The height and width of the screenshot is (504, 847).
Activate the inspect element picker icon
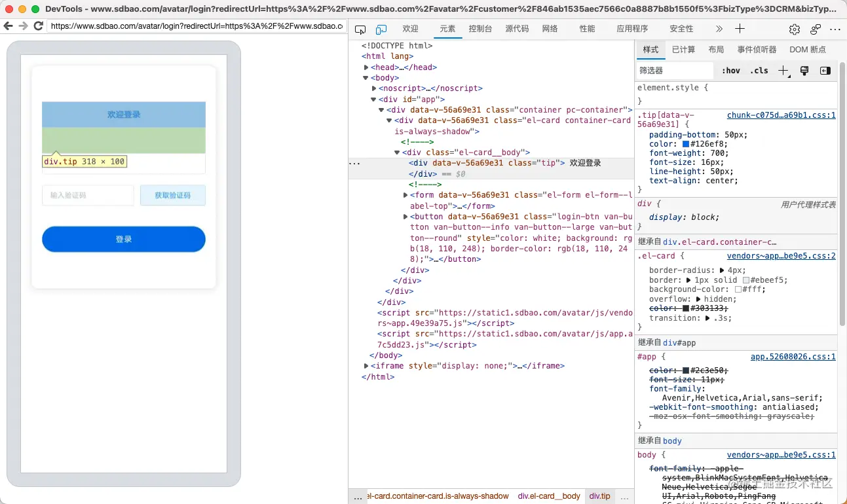[x=360, y=29]
